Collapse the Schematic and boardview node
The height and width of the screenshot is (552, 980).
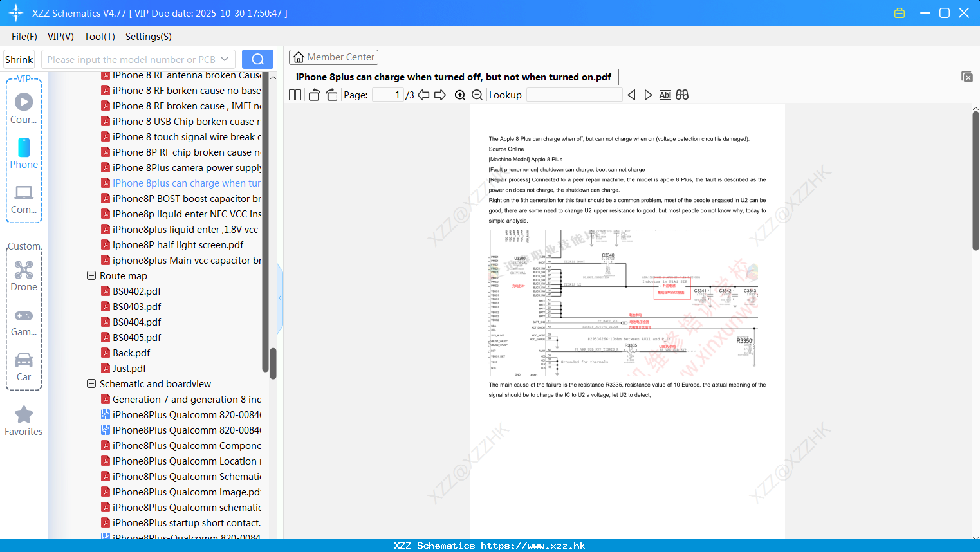91,383
